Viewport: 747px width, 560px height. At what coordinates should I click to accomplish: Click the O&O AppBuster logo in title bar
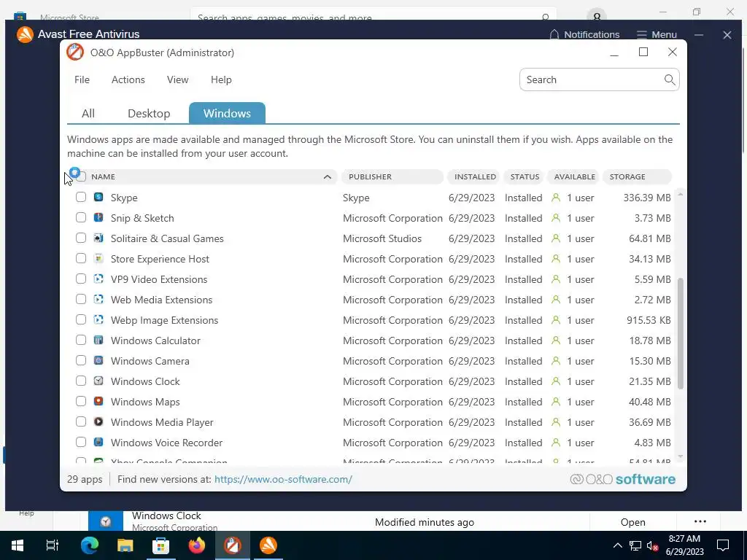(75, 52)
